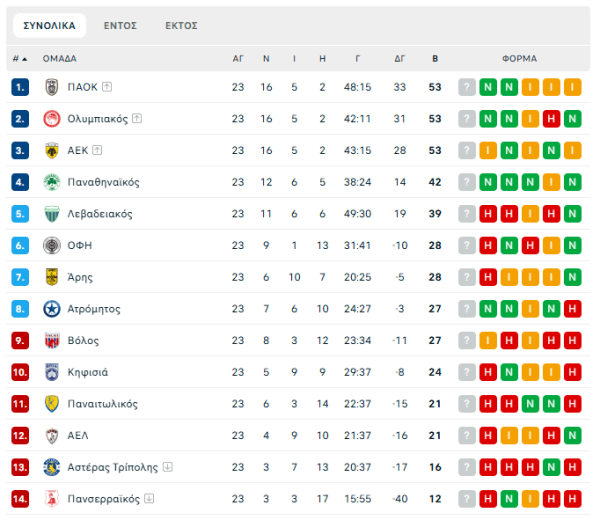Click the Λεβαδειακός team crest

click(52, 214)
